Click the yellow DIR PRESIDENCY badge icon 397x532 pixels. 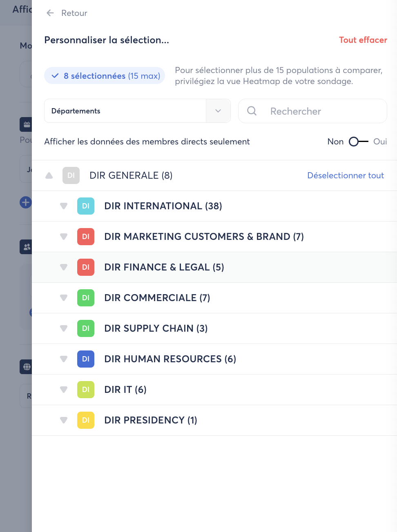[x=86, y=420]
